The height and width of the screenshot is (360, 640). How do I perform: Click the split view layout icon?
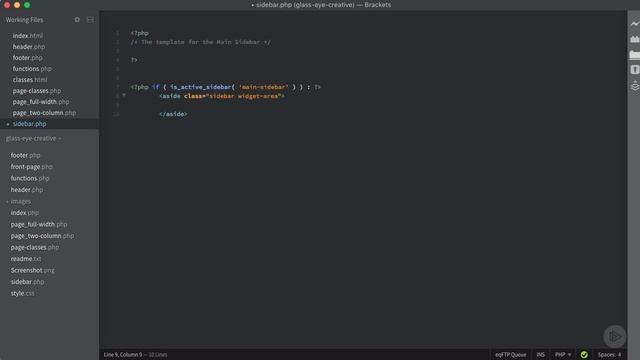click(x=90, y=20)
